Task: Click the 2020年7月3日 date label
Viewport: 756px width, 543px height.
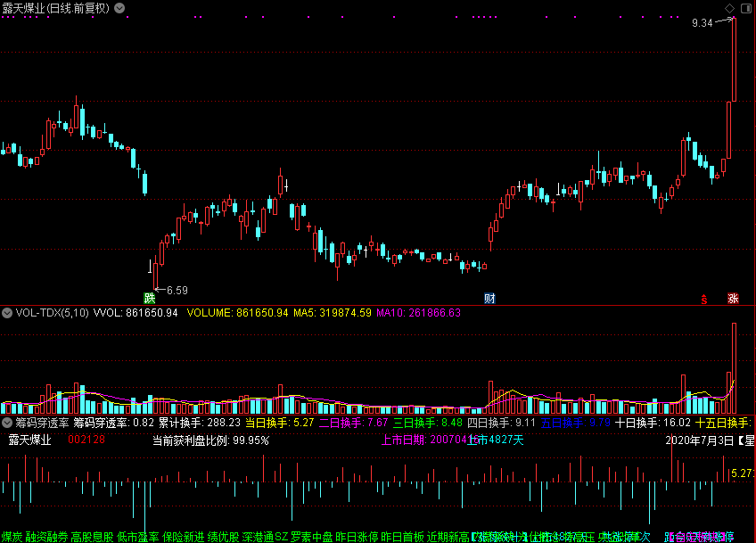Action: (699, 440)
